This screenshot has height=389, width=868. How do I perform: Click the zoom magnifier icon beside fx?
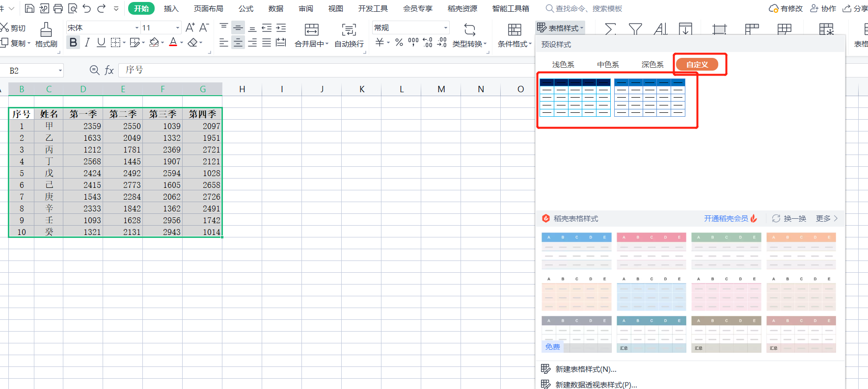point(94,70)
